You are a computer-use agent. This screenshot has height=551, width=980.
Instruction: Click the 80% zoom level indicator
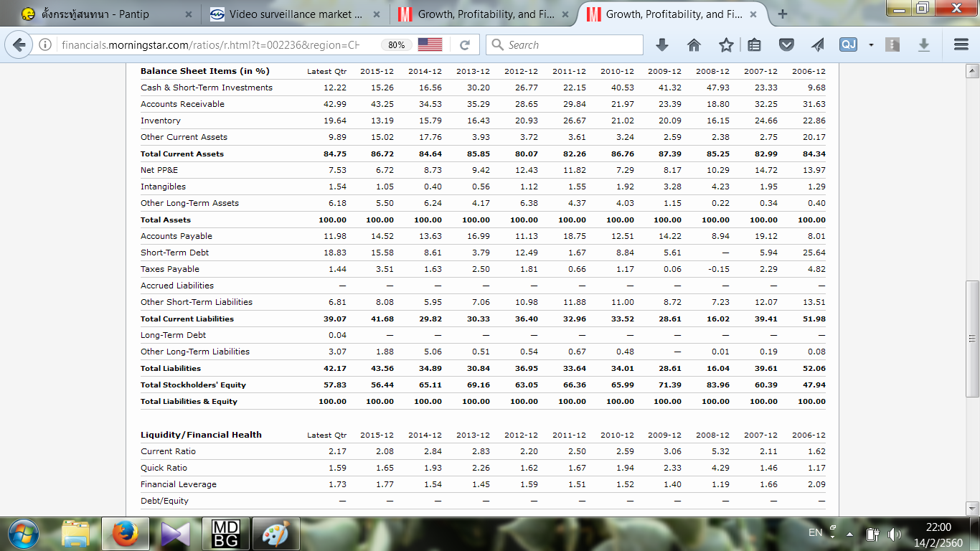[x=396, y=44]
